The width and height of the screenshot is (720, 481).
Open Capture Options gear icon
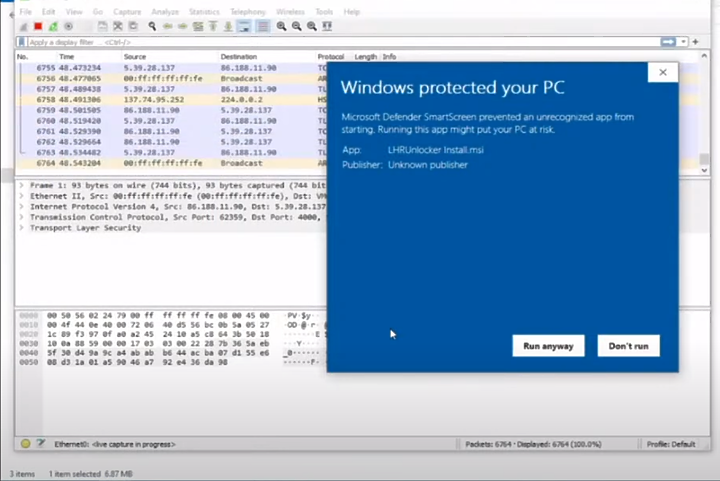click(68, 26)
